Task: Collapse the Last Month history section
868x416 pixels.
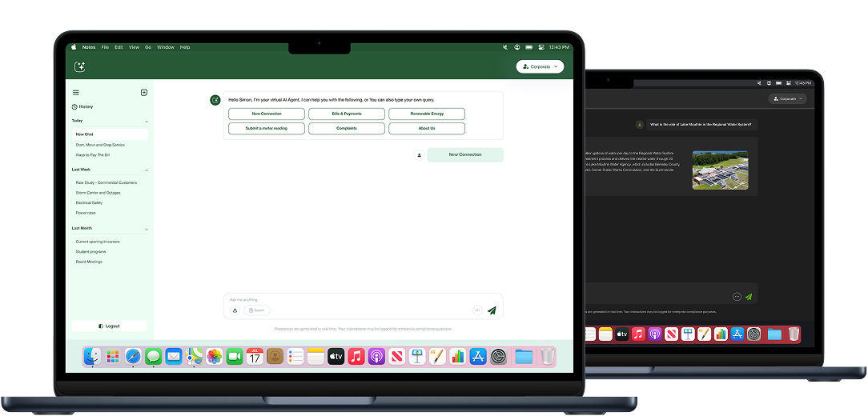Action: 147,230
